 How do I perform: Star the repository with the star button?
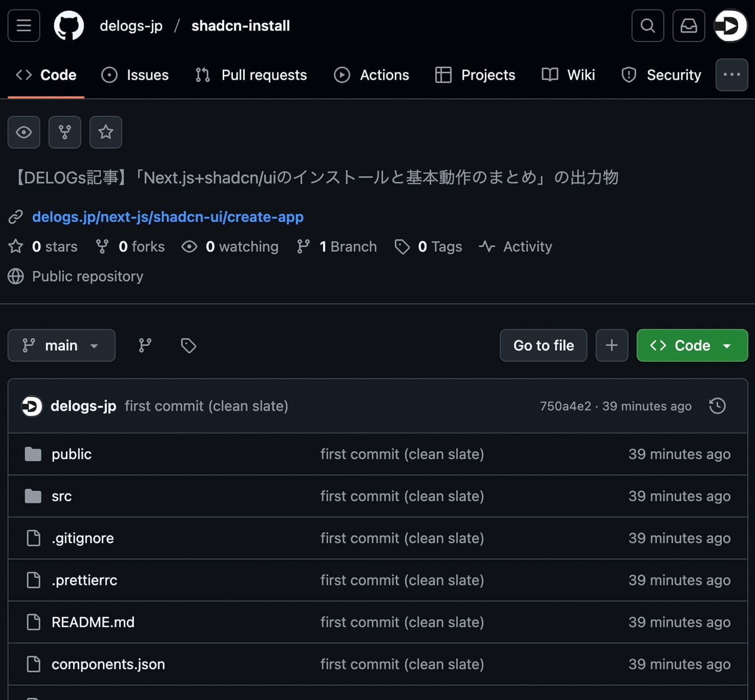point(106,132)
